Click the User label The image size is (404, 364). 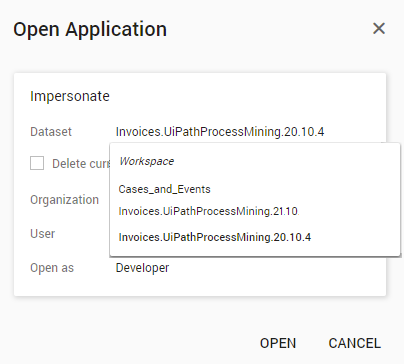pyautogui.click(x=43, y=234)
